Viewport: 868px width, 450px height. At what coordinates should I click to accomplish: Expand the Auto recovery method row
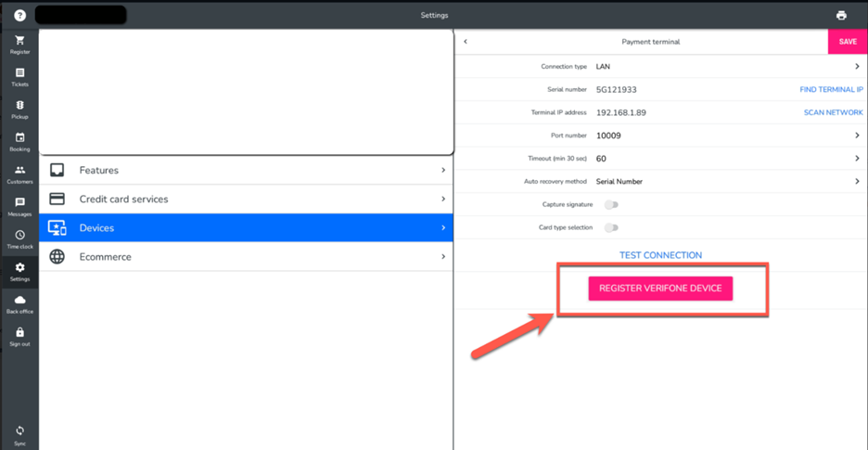coord(856,182)
